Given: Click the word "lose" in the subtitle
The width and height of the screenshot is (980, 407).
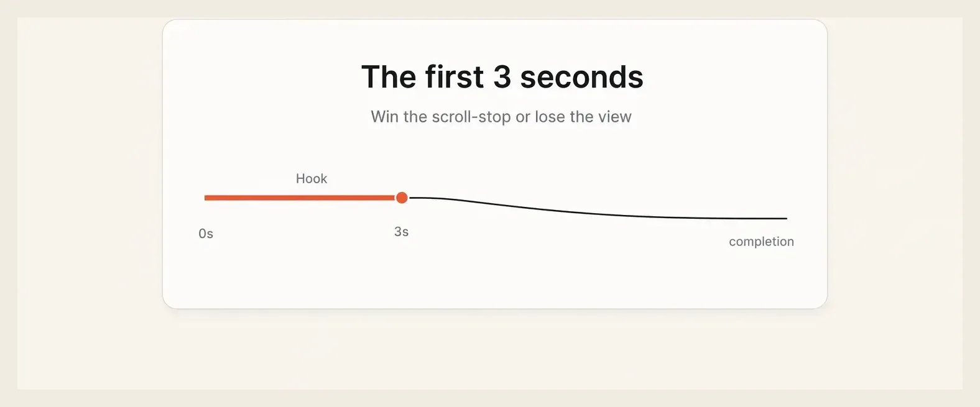Looking at the screenshot, I should click(550, 117).
